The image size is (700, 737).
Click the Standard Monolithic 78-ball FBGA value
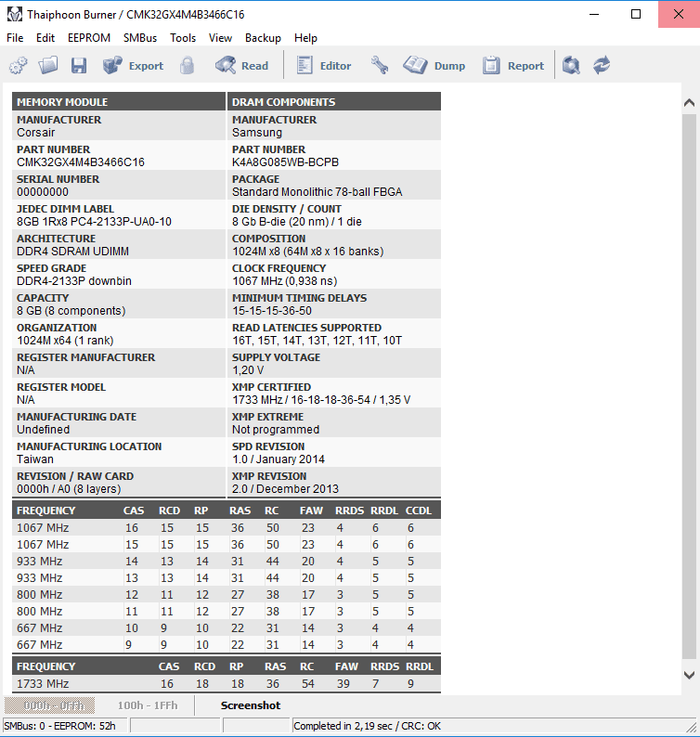(318, 192)
